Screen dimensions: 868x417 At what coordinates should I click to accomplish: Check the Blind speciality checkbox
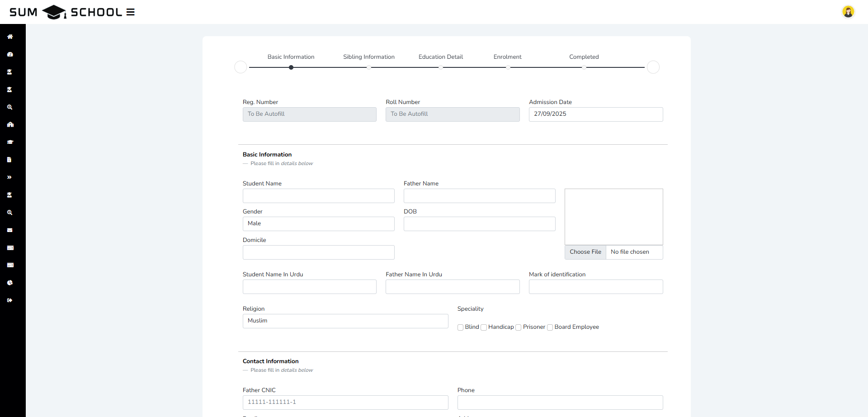[460, 327]
